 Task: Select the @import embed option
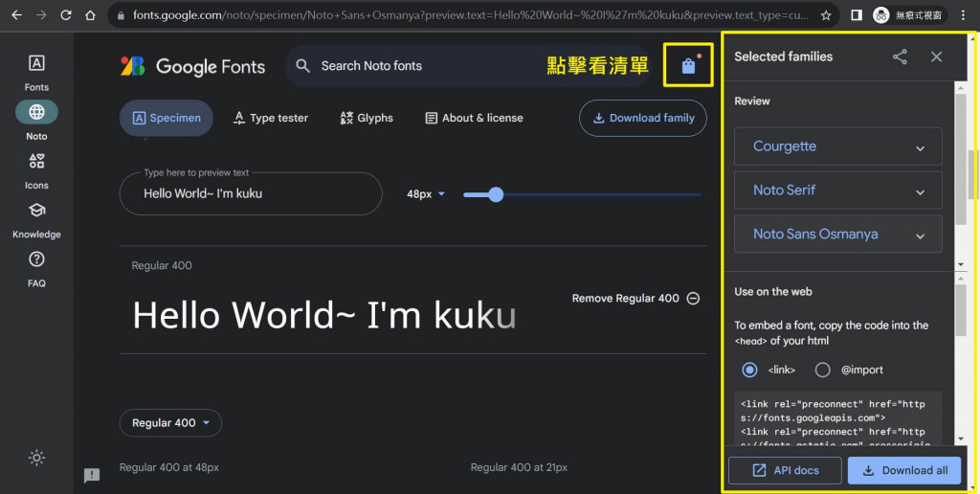[x=822, y=370]
